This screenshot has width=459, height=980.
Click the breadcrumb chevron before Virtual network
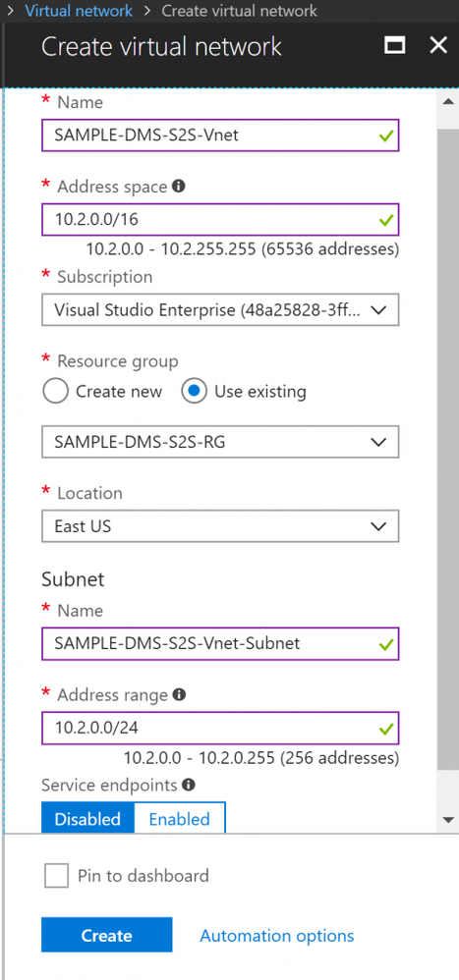tap(10, 11)
